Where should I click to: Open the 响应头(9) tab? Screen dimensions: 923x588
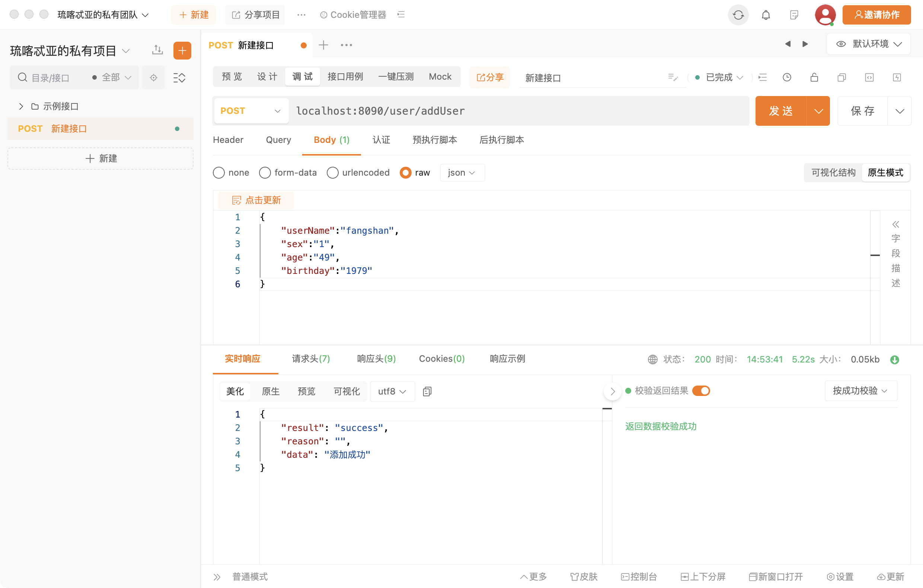point(376,359)
